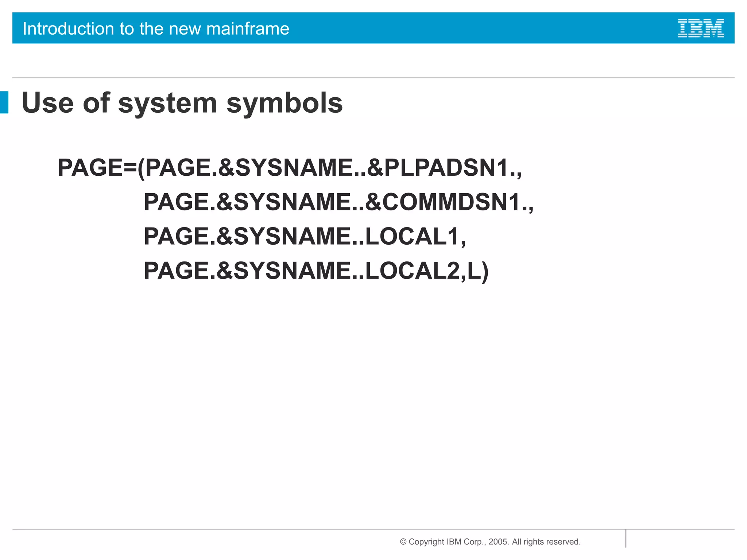The height and width of the screenshot is (560, 747).
Task: Click the PAGE=(PAGE.&SYSNAME..&PLPADSN1., line
Action: pos(290,168)
